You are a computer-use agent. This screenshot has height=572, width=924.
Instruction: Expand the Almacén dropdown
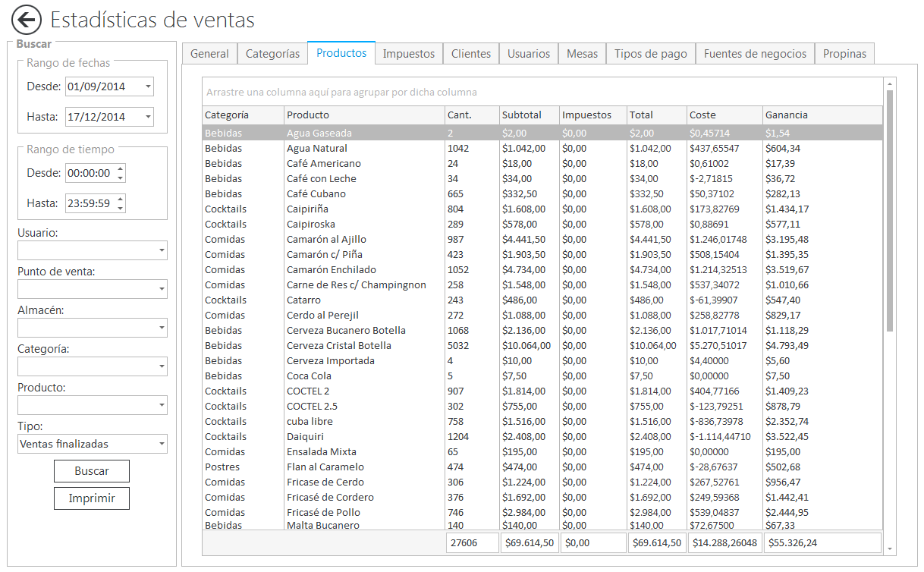pyautogui.click(x=161, y=328)
